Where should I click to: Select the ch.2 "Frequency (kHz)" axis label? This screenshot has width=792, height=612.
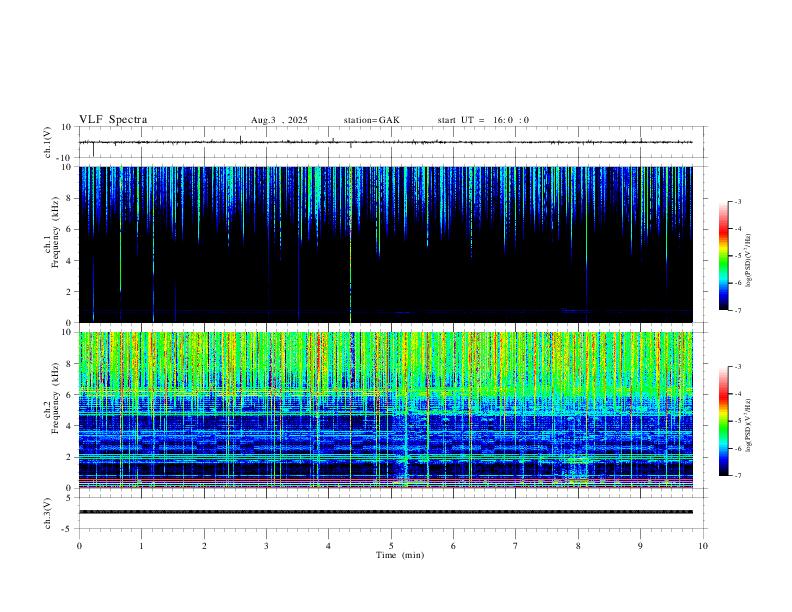click(x=56, y=398)
